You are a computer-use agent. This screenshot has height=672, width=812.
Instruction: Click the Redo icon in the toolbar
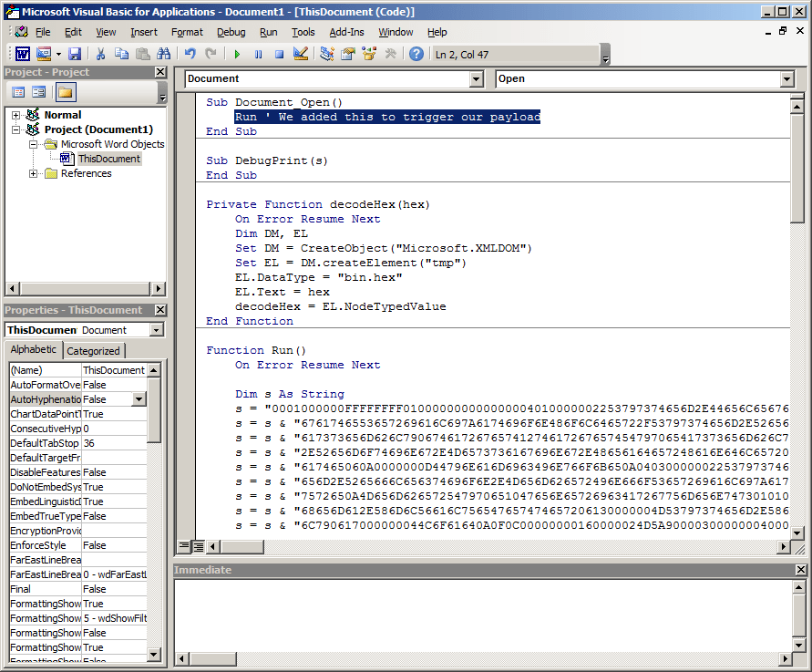point(211,54)
